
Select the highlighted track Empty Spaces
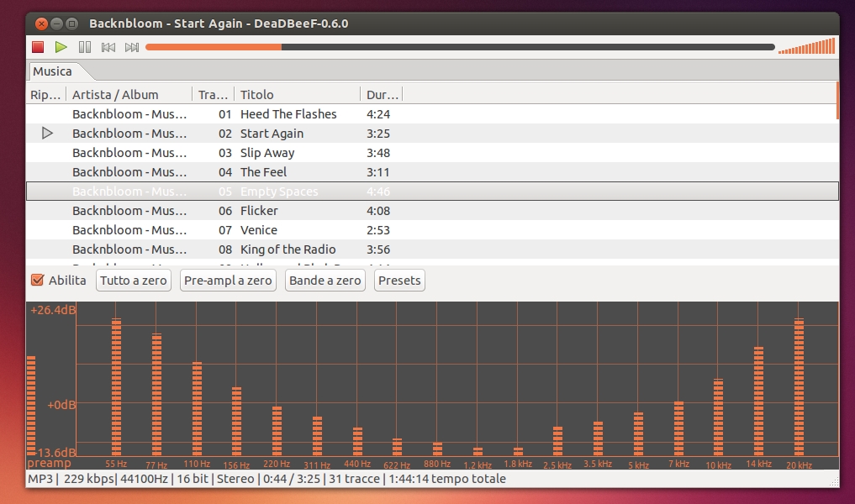pos(432,192)
